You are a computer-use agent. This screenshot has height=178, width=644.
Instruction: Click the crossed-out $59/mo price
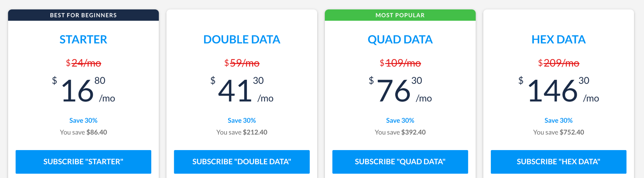242,63
